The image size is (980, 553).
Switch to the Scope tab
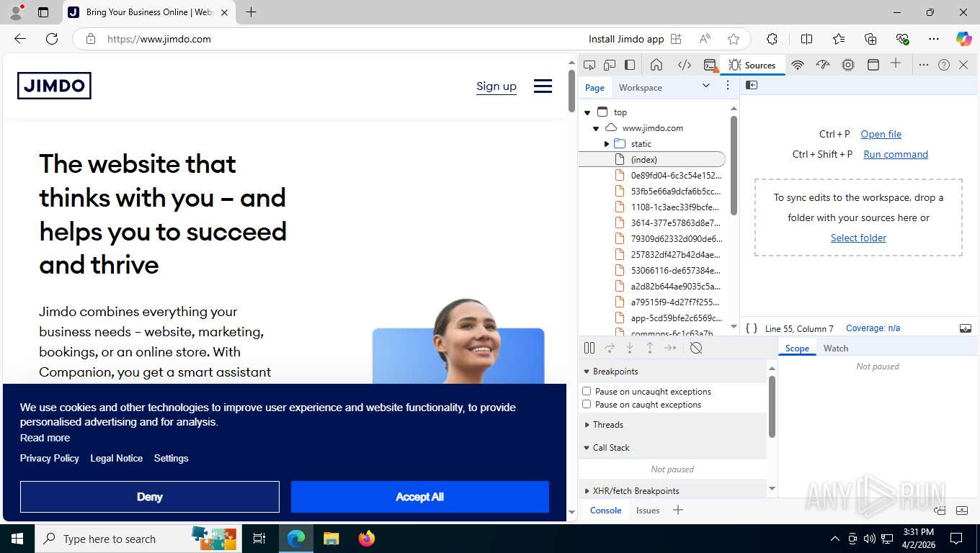(x=797, y=349)
